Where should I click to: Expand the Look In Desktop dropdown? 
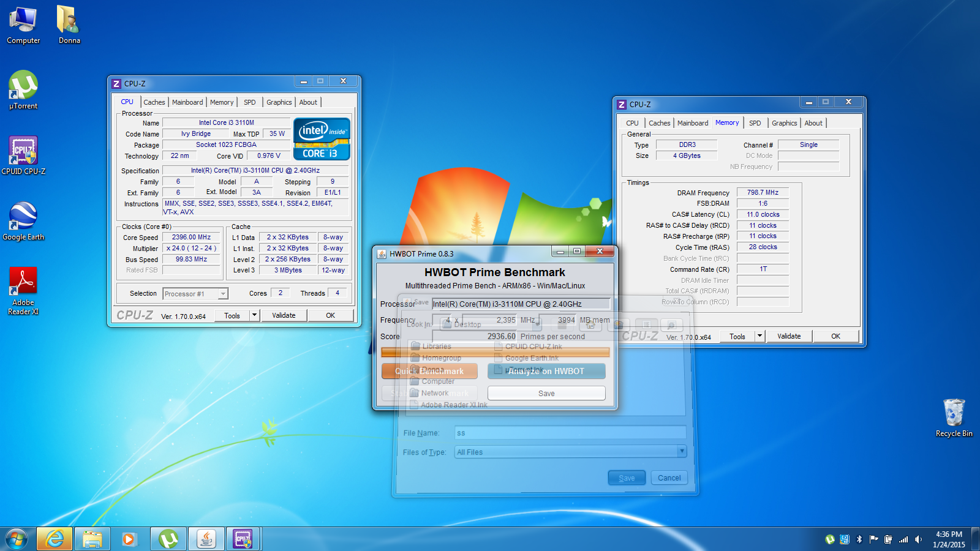click(537, 324)
